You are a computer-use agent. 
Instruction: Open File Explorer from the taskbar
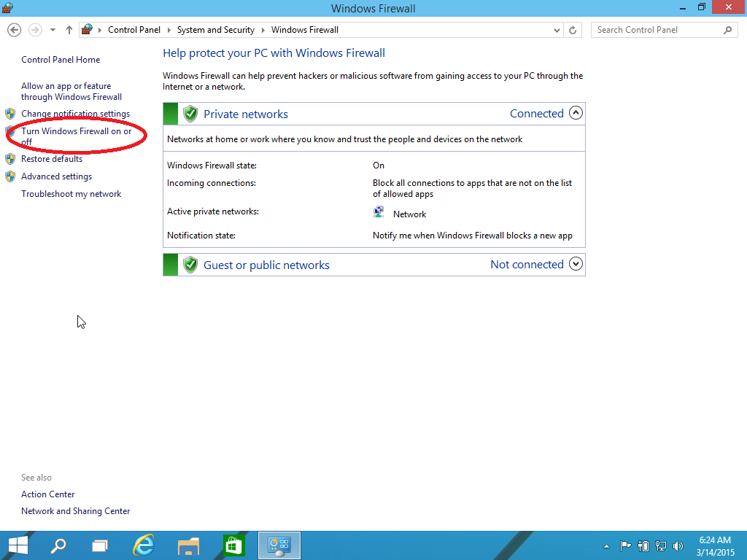pos(188,545)
